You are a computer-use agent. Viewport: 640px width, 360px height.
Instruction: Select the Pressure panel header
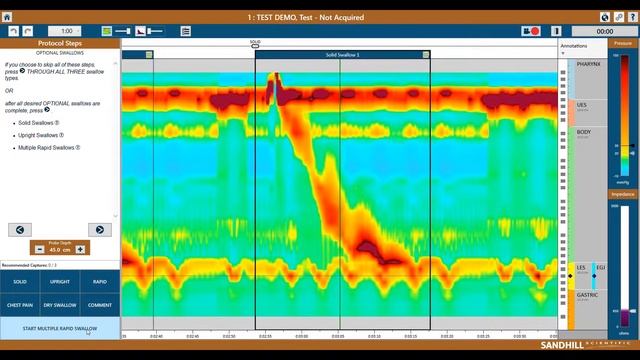[x=623, y=43]
